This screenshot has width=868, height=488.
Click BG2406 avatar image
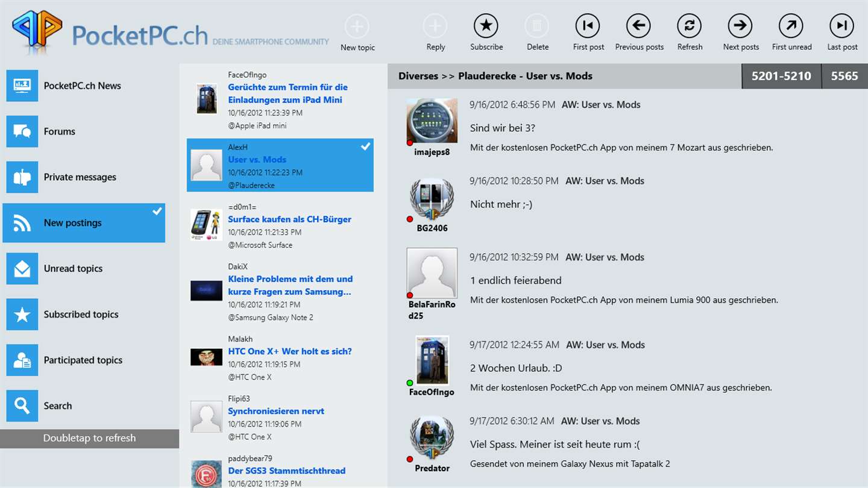[x=432, y=199]
